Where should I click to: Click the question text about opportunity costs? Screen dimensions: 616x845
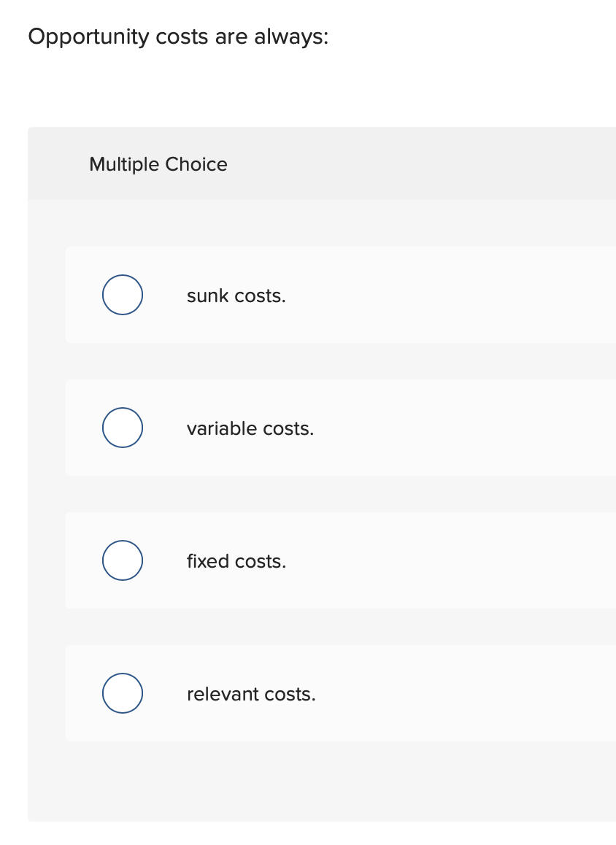pyautogui.click(x=178, y=36)
